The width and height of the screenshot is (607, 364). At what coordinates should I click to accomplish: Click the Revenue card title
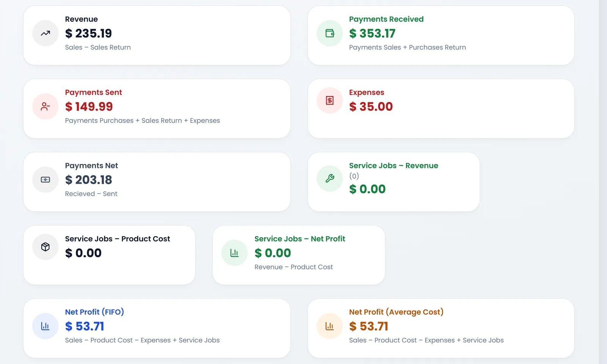point(81,19)
